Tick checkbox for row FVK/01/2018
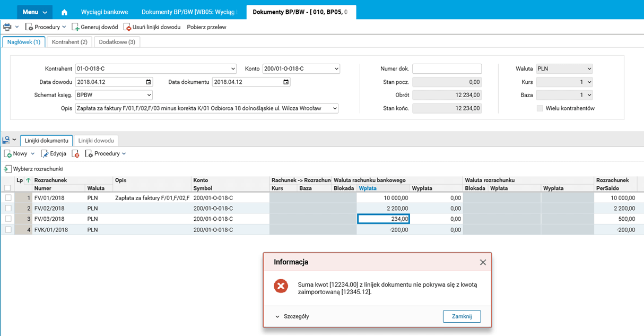Viewport: 644px width, 336px height. [x=8, y=230]
